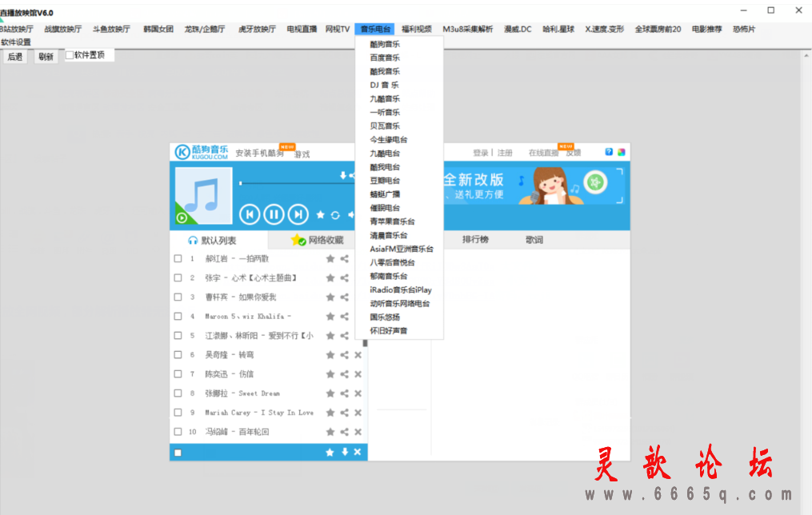Share the song 郝红岩 - 一拍两散

(x=344, y=259)
